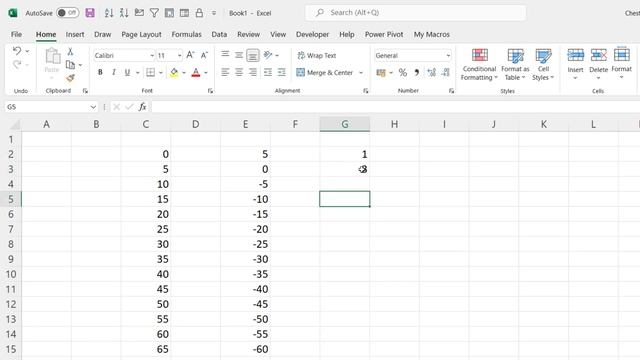Expand the Name Box dropdown arrow

pyautogui.click(x=93, y=107)
